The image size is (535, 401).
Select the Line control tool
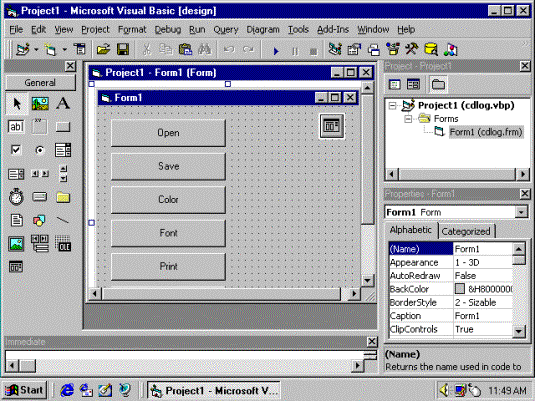63,220
